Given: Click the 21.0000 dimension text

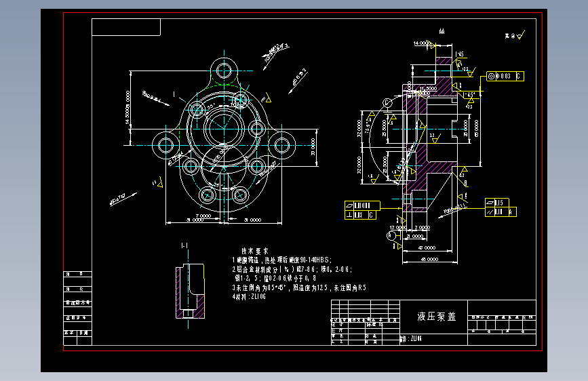Looking at the screenshot, I should tap(416, 236).
